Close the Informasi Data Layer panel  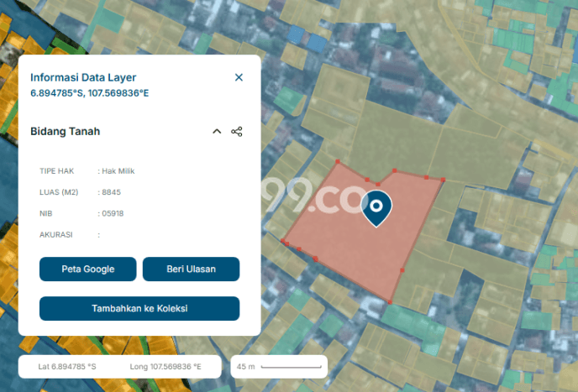(239, 77)
